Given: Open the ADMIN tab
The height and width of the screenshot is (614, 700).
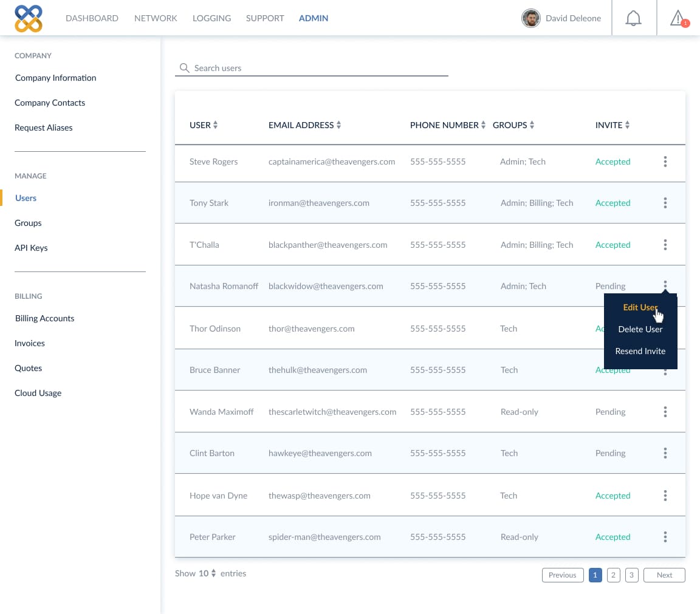Looking at the screenshot, I should coord(314,18).
